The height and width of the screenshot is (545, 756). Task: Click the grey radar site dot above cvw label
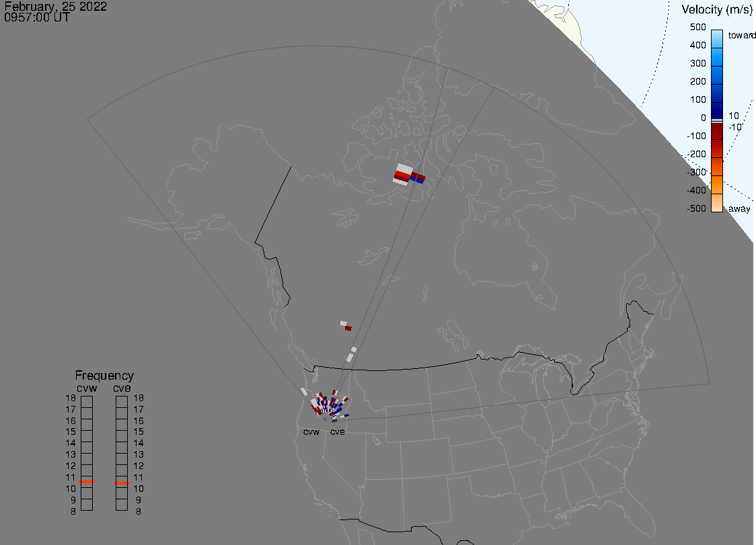[325, 419]
